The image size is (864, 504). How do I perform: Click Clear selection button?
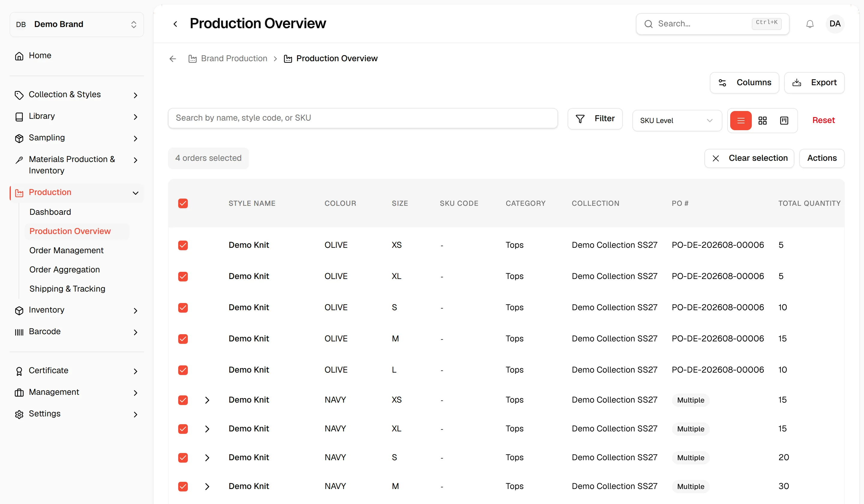[749, 158]
